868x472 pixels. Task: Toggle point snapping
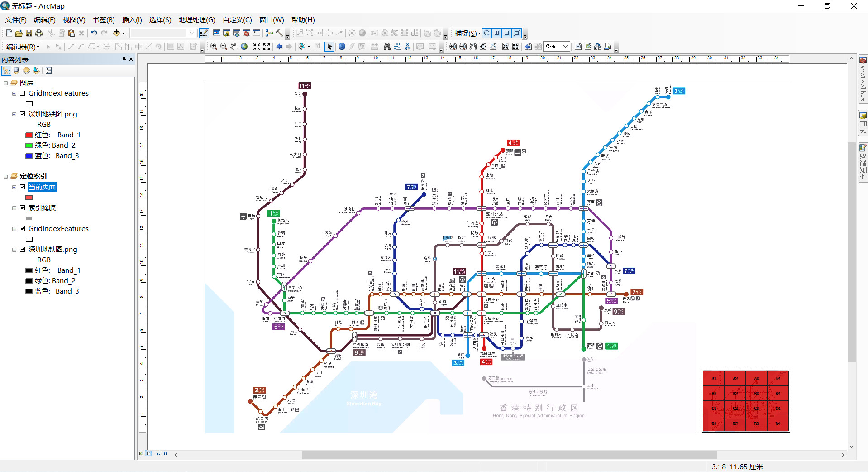pyautogui.click(x=487, y=33)
